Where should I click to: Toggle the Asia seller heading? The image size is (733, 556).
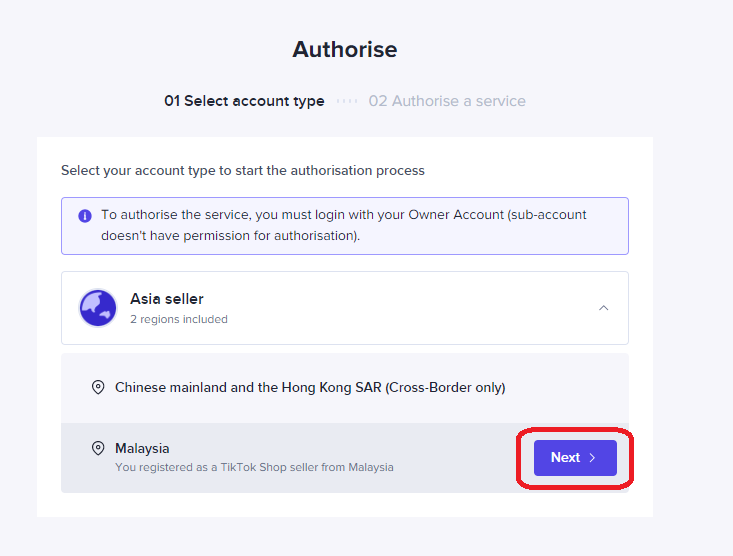tap(167, 299)
